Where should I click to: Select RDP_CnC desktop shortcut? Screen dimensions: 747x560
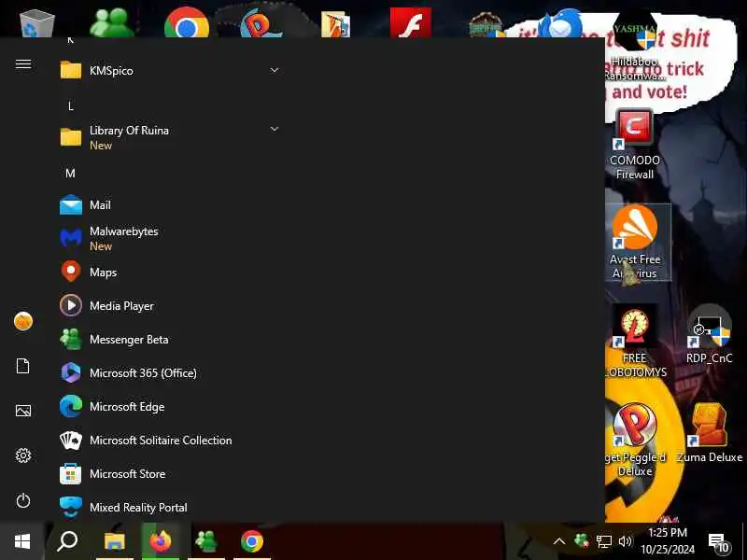tap(709, 335)
